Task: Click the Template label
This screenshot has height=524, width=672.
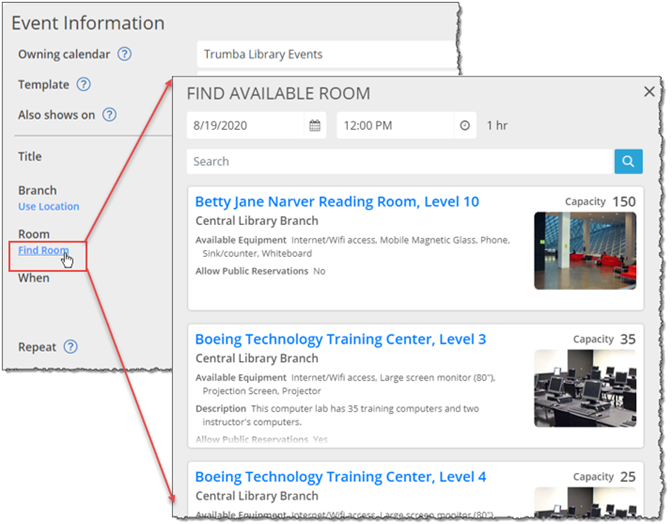Action: click(43, 84)
